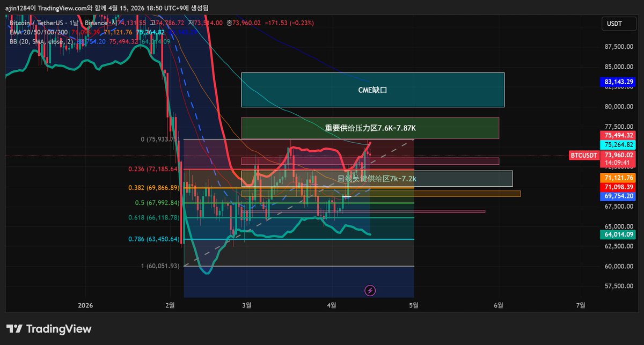Select the 重要供给压力区7.6K~7.87K zone label

[370, 128]
